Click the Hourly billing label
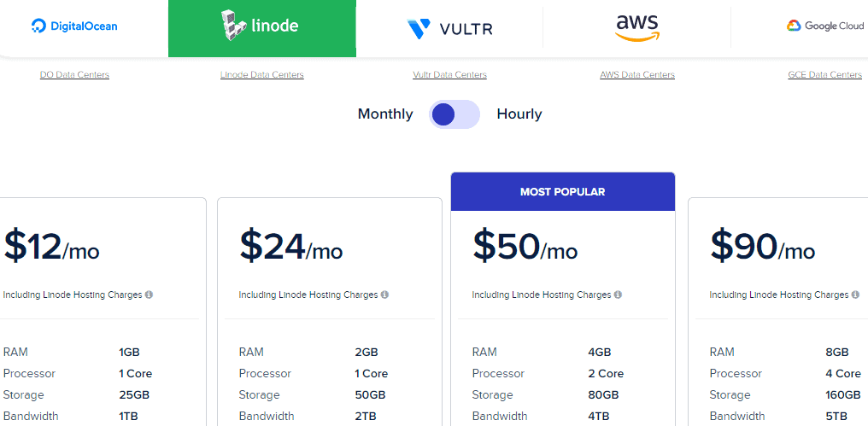Image resolution: width=868 pixels, height=426 pixels. 519,114
